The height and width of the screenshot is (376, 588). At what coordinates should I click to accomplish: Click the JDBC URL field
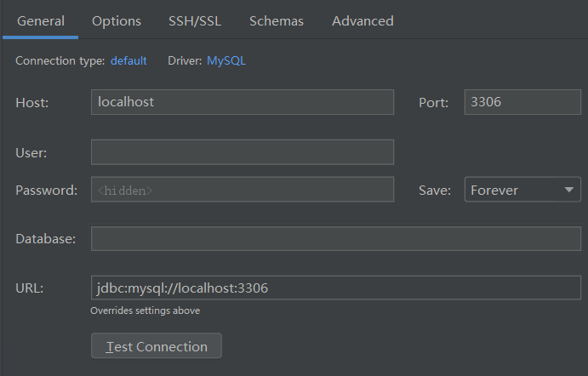[335, 288]
